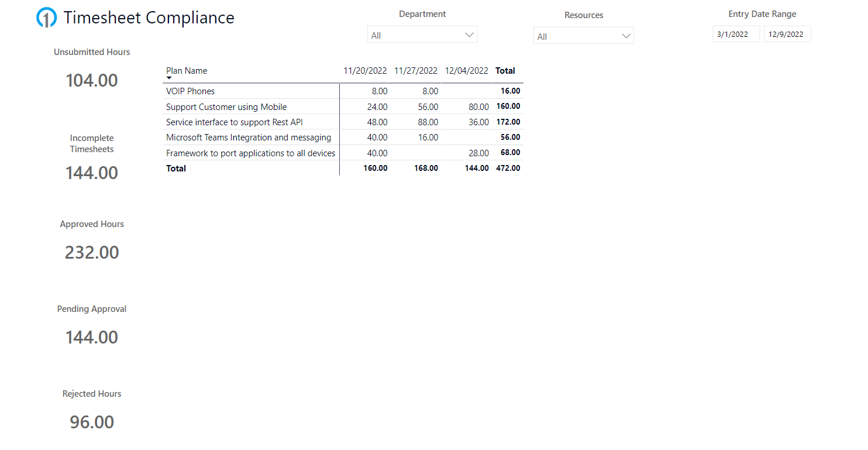Viewport: 868px width, 450px height.
Task: Click the Total row label
Action: (176, 169)
